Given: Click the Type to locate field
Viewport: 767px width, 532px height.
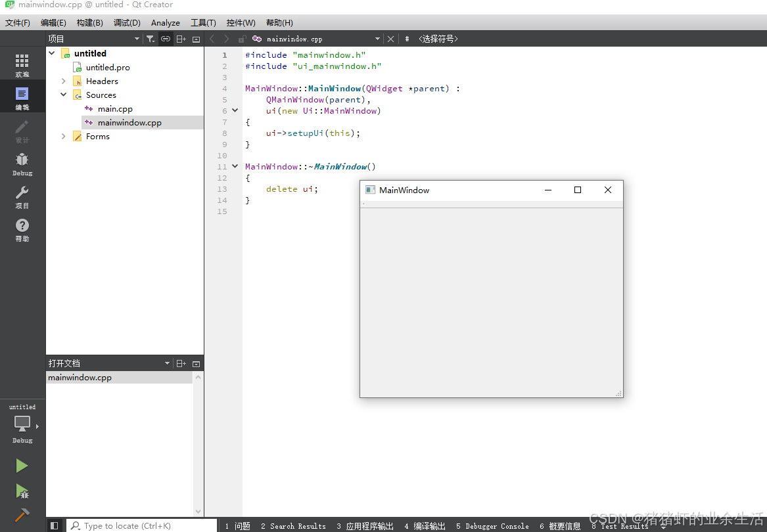Looking at the screenshot, I should [141, 525].
